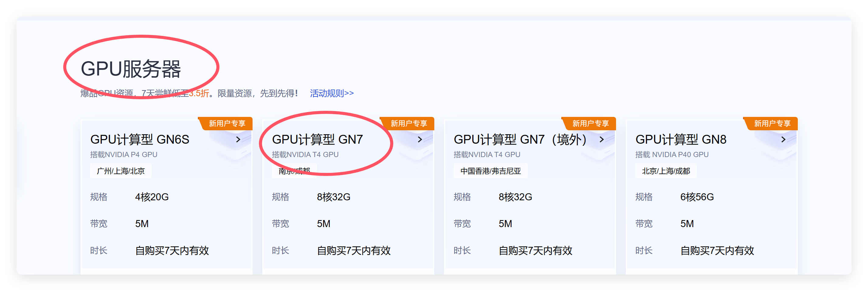Expand the GPU计算型 GN7 card chevron
This screenshot has width=868, height=291.
pos(420,139)
